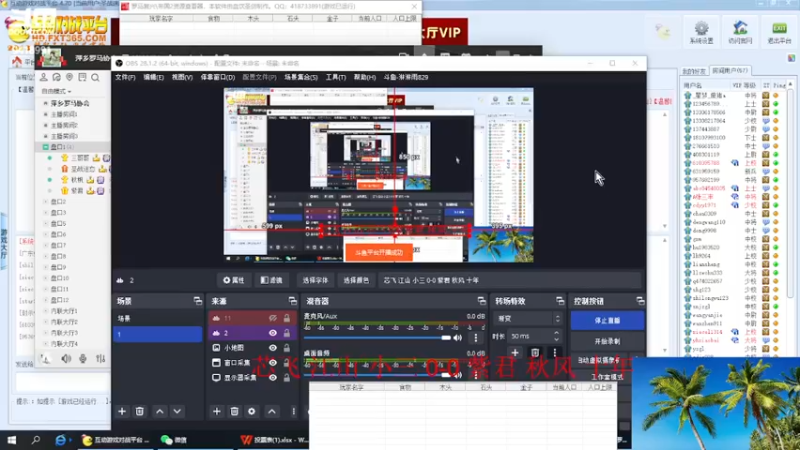Add a transition with plus icon
Screen dimensions: 800x450
[515, 353]
